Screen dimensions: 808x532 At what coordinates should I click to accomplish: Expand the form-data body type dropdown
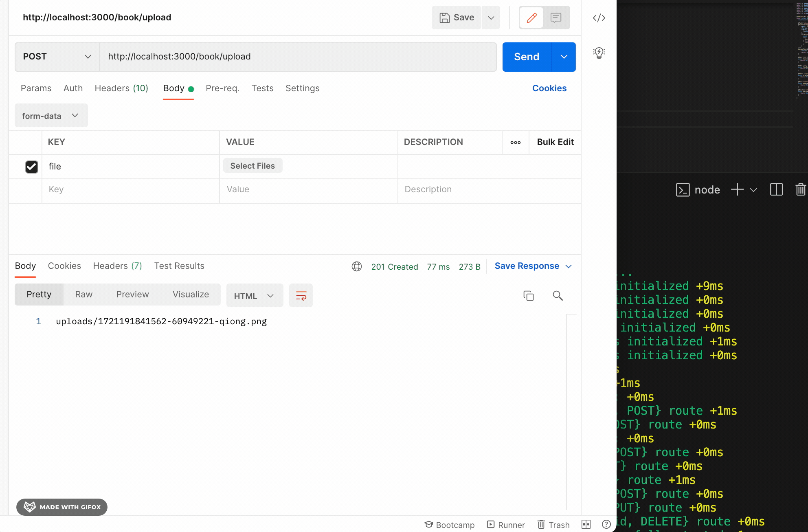click(51, 116)
